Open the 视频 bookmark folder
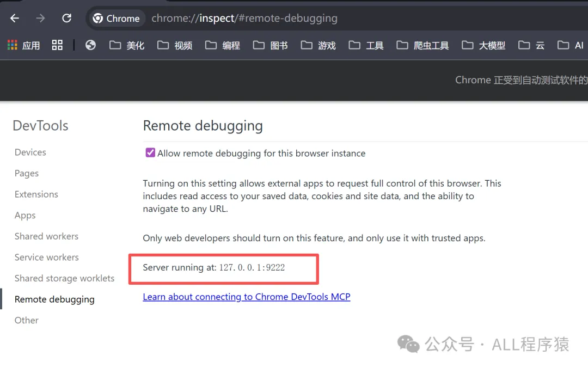Screen dimensions: 588x368 pyautogui.click(x=175, y=45)
